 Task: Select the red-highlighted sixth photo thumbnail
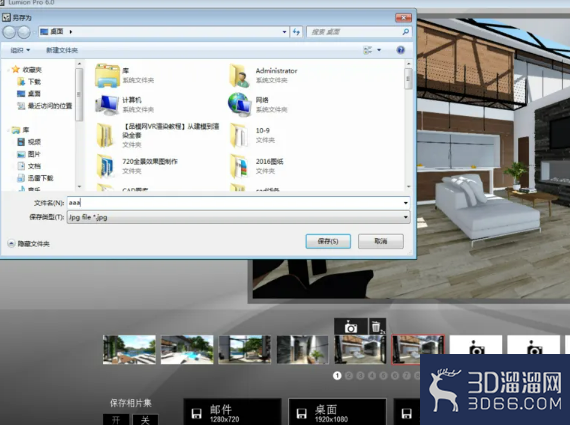point(418,349)
